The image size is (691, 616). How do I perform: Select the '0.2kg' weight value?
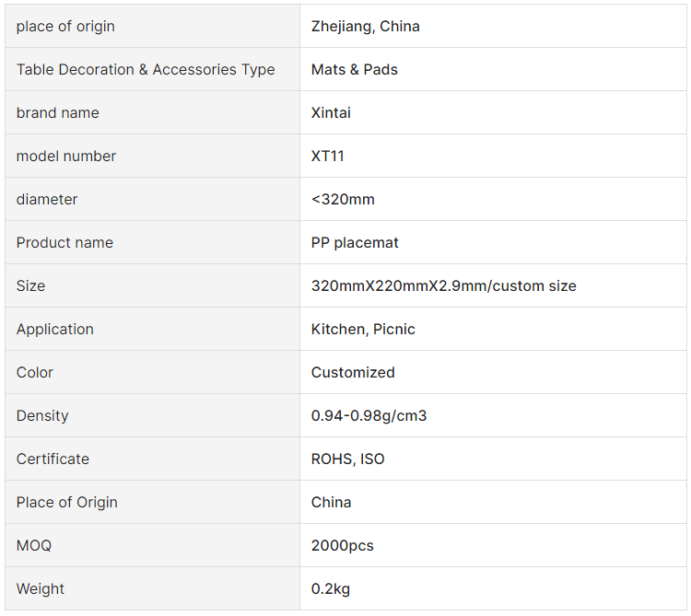[x=331, y=589]
